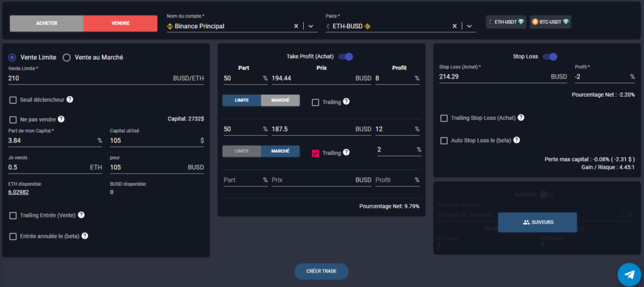
Task: Turn off the Stop Loss switch
Action: click(550, 57)
